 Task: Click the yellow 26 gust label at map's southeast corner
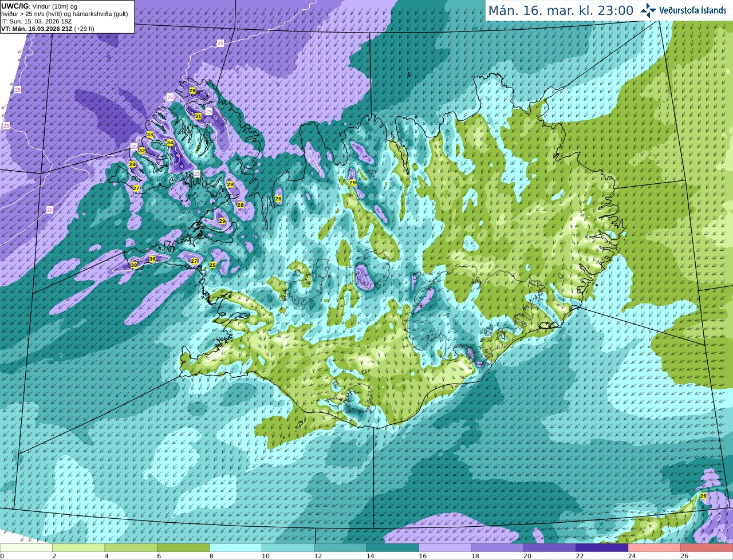703,496
